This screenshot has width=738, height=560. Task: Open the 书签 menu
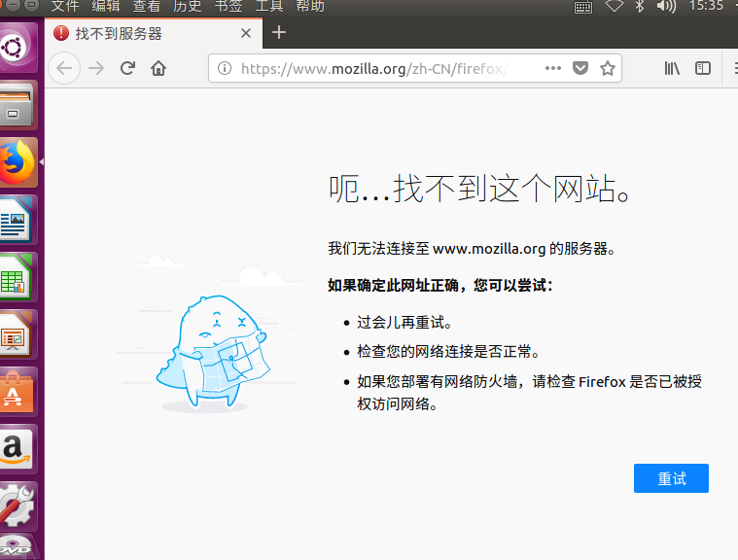228,6
